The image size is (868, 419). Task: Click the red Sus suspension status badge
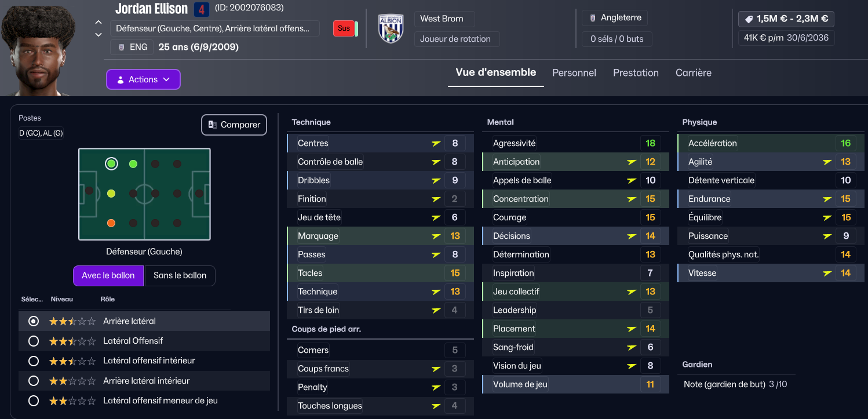(x=344, y=28)
